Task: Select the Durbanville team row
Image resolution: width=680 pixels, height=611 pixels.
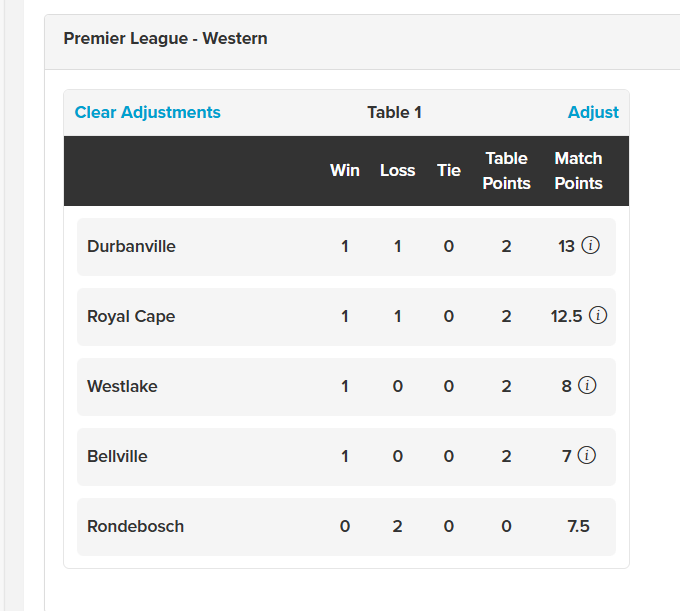Action: coord(346,247)
